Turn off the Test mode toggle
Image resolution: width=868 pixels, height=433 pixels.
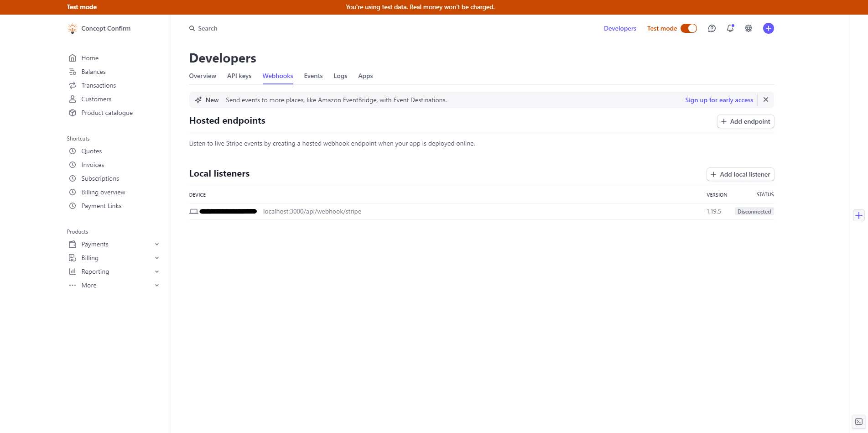(689, 28)
